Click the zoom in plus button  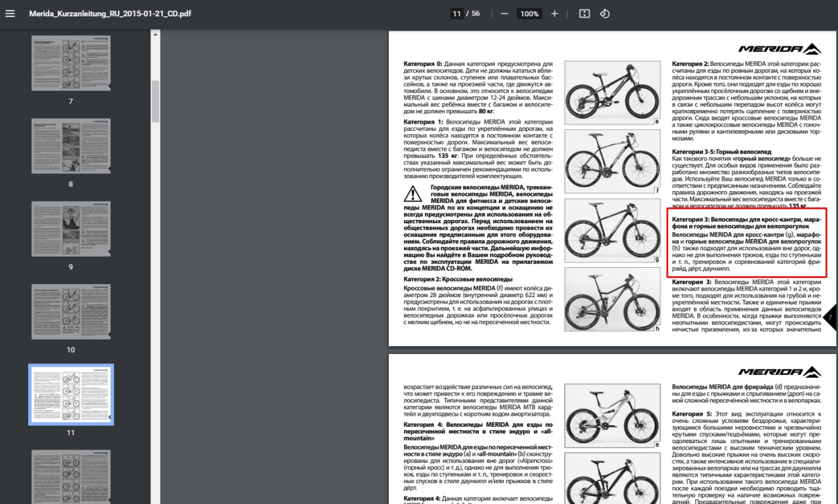[555, 14]
